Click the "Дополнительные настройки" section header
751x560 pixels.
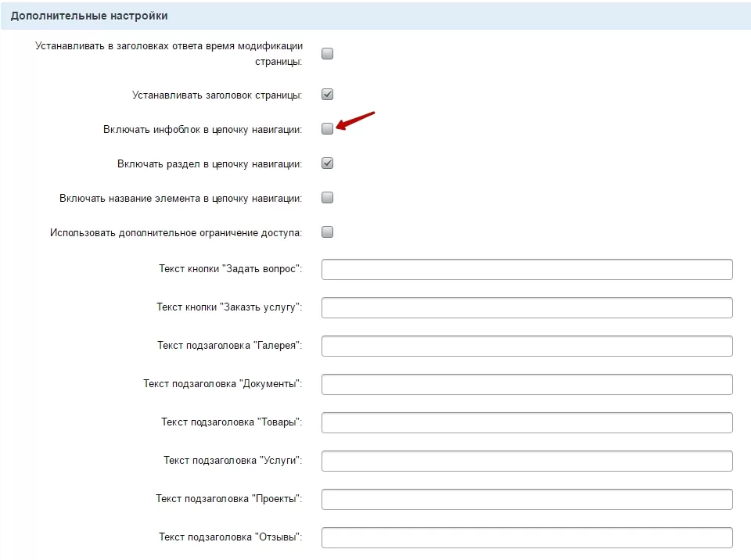tap(89, 16)
